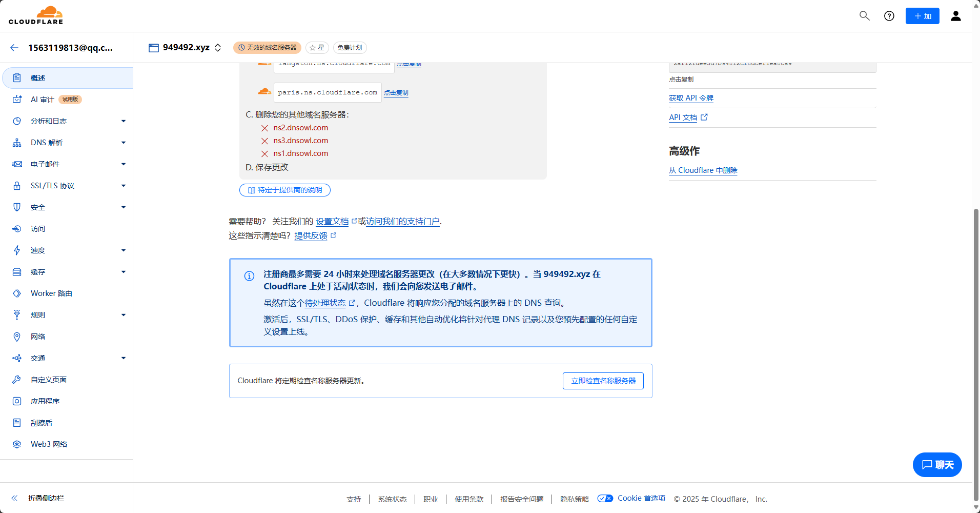Screen dimensions: 980x513
Task: Click the 速度 lightning bolt icon
Action: 17,250
